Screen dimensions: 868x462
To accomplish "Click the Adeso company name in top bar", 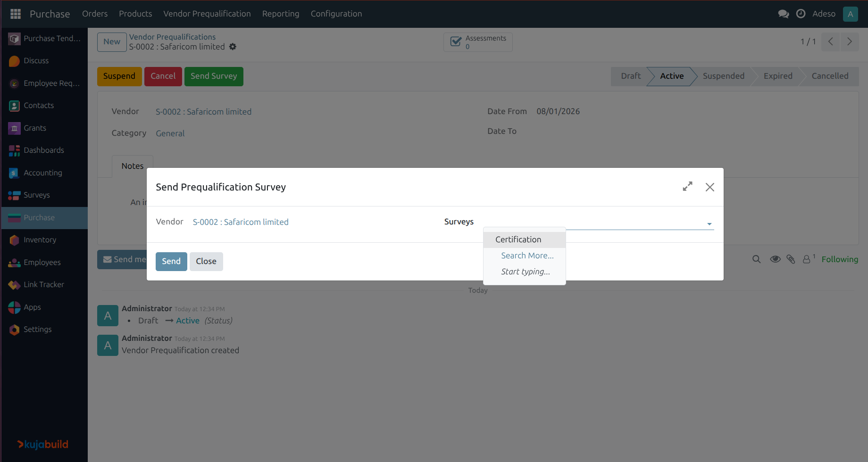I will pyautogui.click(x=824, y=14).
